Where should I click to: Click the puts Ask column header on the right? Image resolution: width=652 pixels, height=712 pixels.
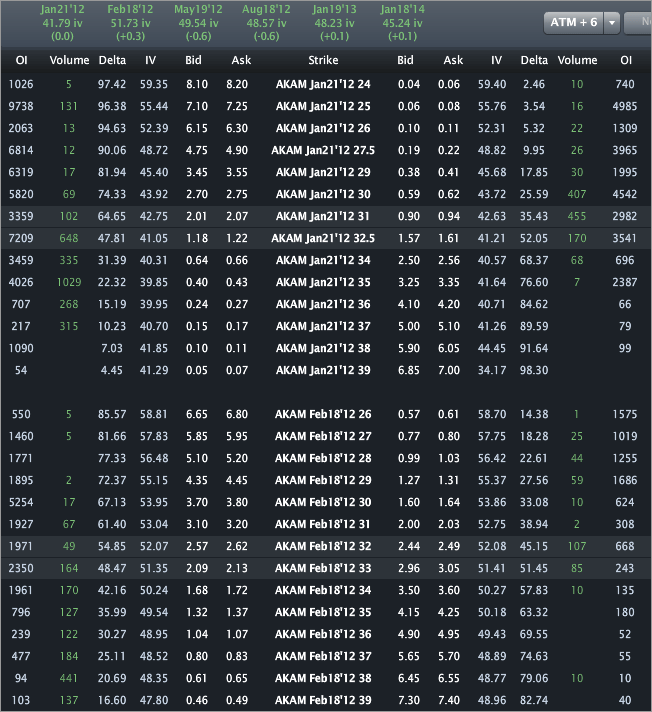tap(453, 60)
